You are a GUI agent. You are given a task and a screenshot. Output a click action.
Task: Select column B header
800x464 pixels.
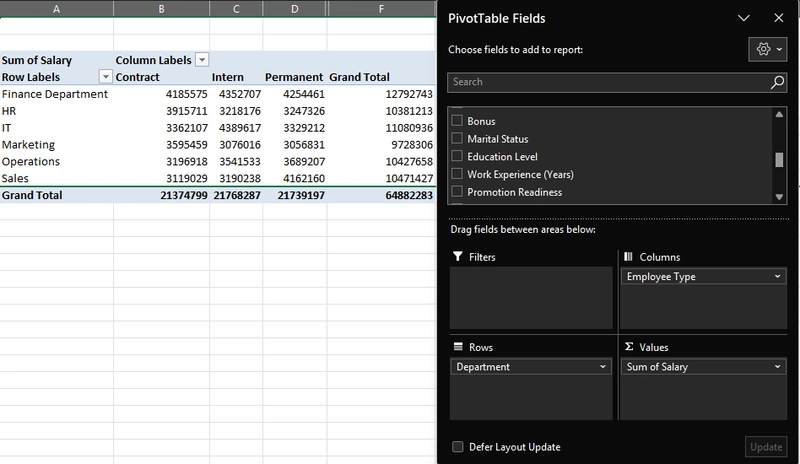pyautogui.click(x=161, y=9)
